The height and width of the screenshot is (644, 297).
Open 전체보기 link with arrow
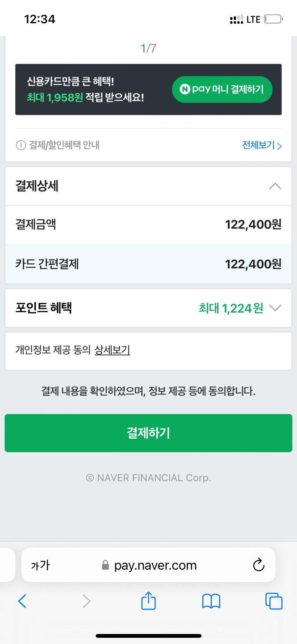pyautogui.click(x=262, y=145)
